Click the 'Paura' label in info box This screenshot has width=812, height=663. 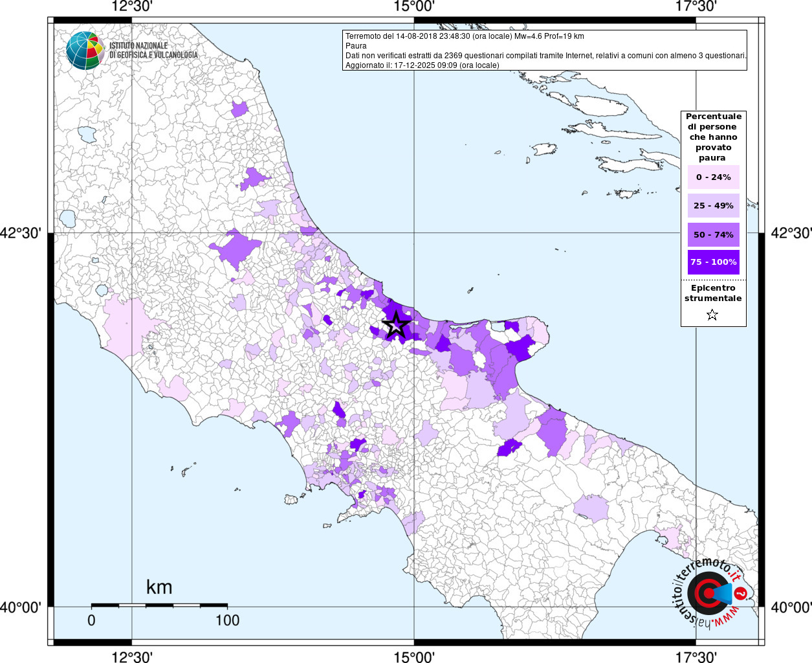tap(356, 46)
